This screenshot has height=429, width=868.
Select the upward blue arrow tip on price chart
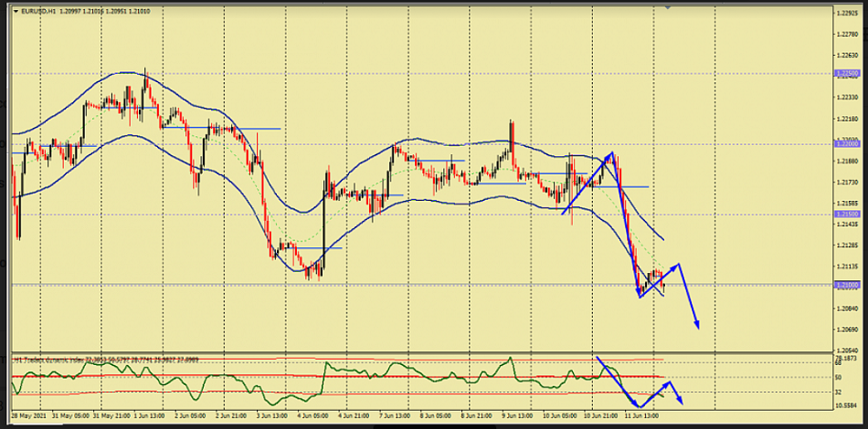[x=678, y=266]
